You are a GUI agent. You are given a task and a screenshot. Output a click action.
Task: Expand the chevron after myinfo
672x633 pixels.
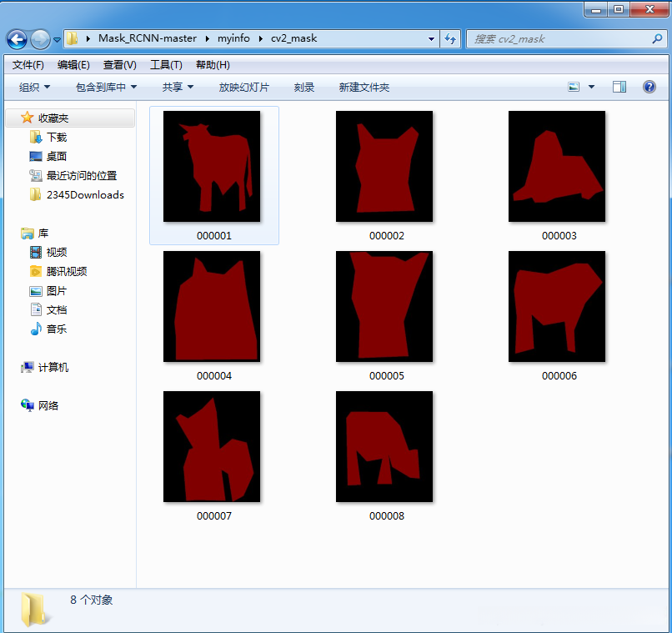tap(261, 39)
